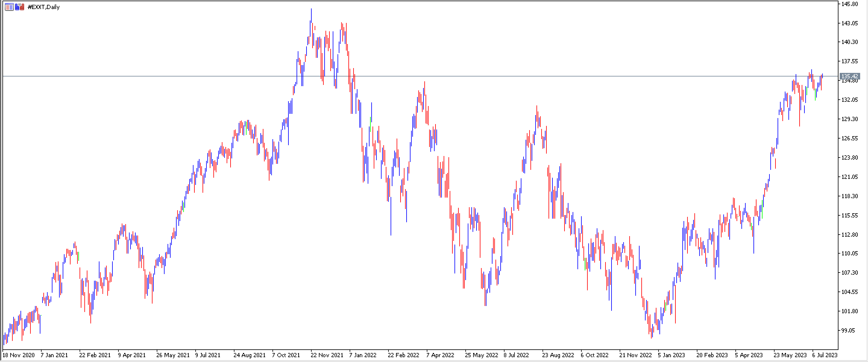Open the Depth of Market table icon

click(x=9, y=7)
